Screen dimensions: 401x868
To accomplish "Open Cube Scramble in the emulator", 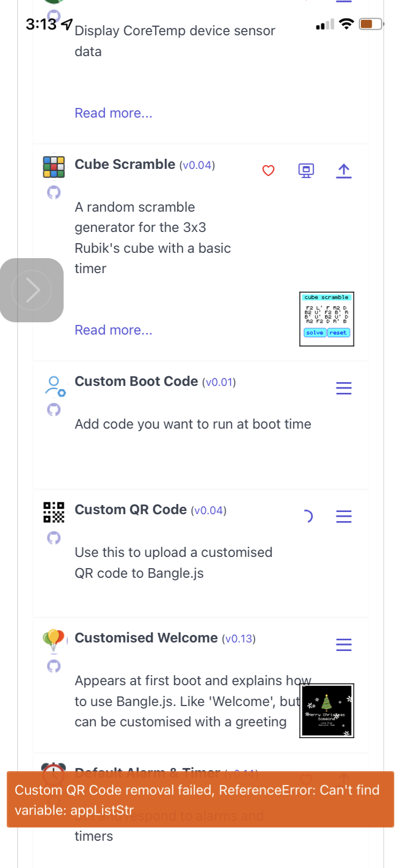I will click(x=306, y=170).
